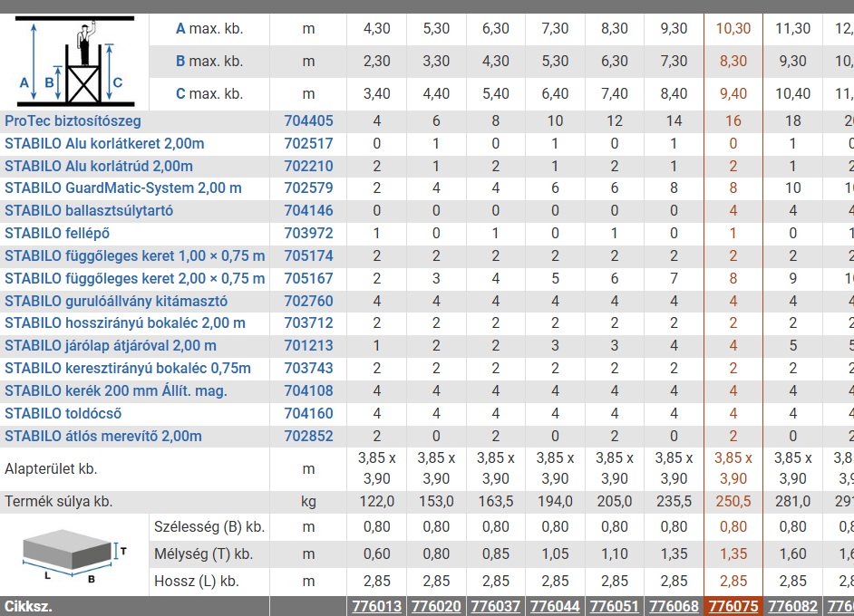This screenshot has height=616, width=854.
Task: Click the 4,30 A max value
Action: click(377, 28)
